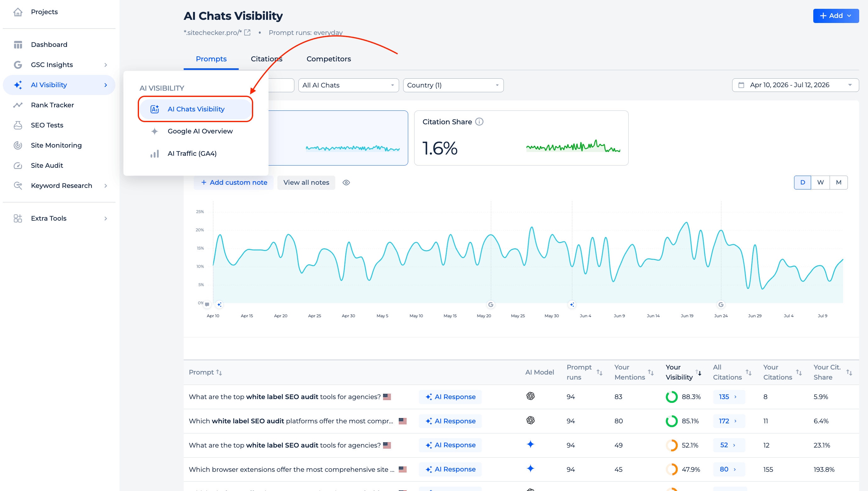Sort table by All Citations
Screen dimensions: 868x491
tap(748, 372)
